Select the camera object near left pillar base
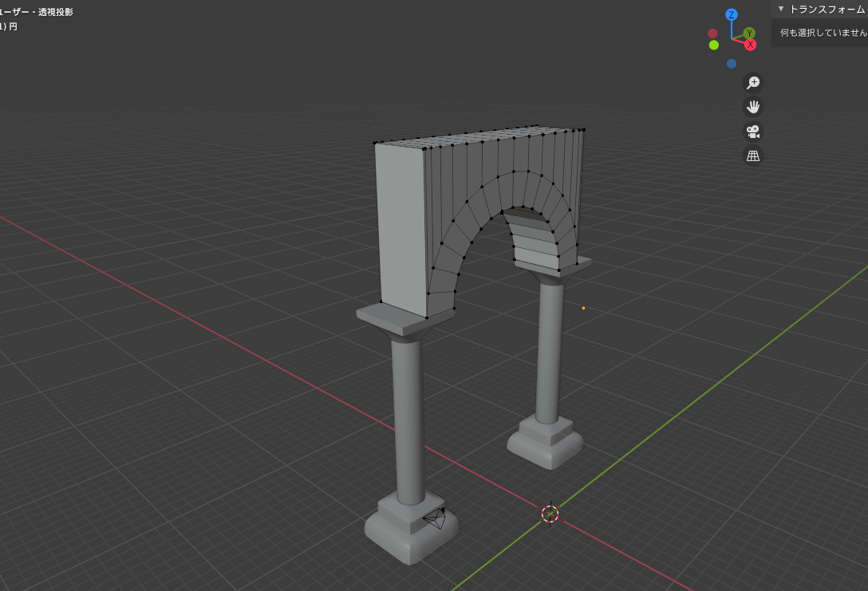Image resolution: width=868 pixels, height=591 pixels. [x=435, y=518]
